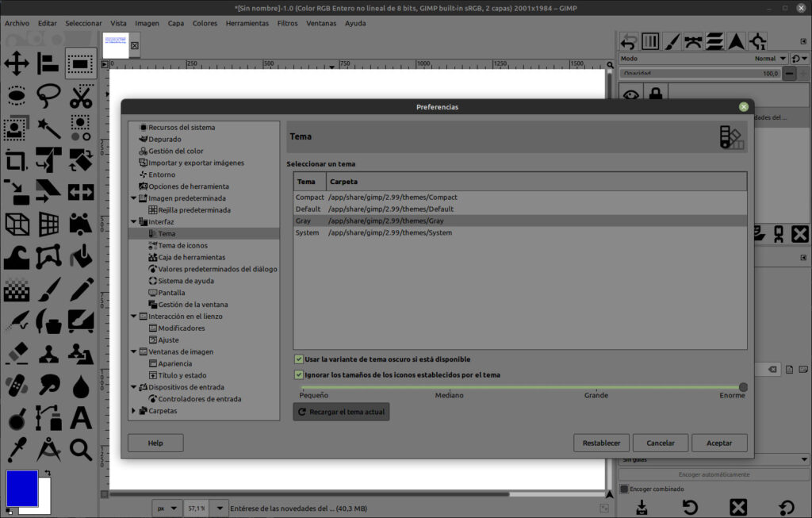
Task: Click the Aceptar button
Action: tap(719, 443)
